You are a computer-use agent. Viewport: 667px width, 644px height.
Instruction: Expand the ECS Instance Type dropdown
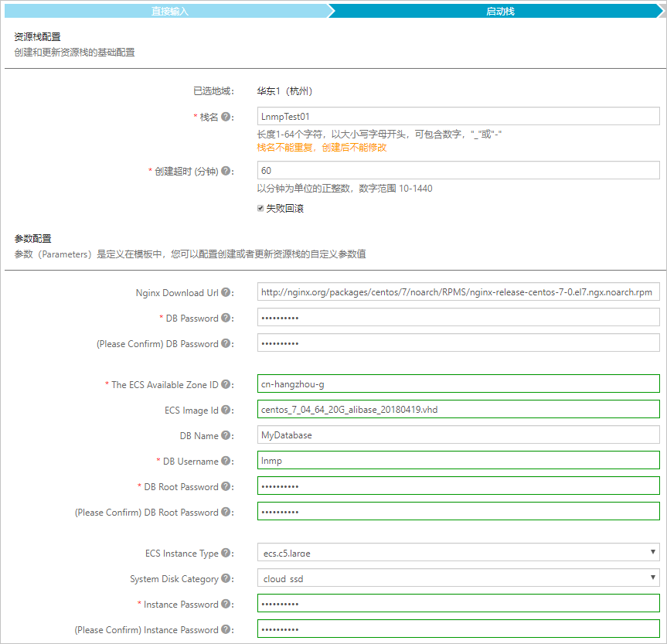click(x=458, y=552)
